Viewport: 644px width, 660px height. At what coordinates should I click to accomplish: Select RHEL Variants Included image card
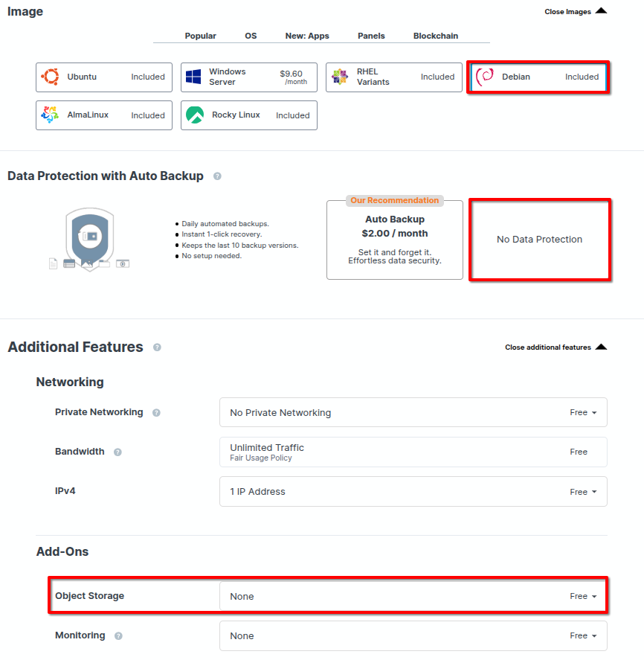click(393, 77)
